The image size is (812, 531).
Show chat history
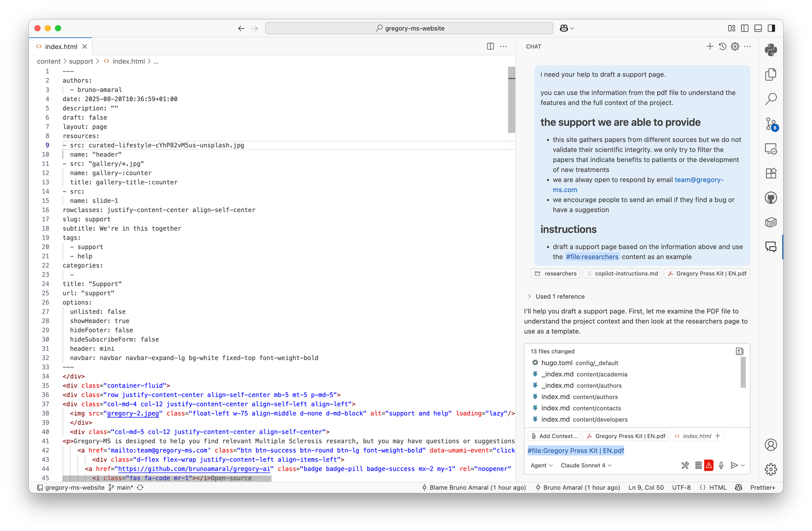(x=722, y=46)
